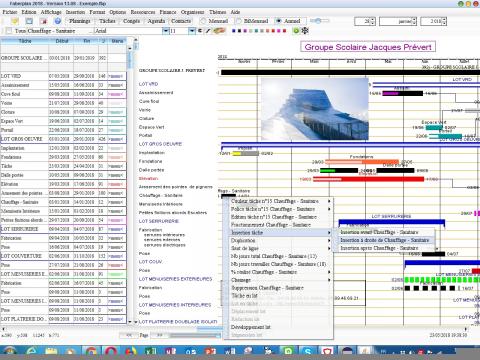Select Insertion à droite de Chauffage - Sanitaire
This screenshot has height=360, width=480.
coord(385,240)
